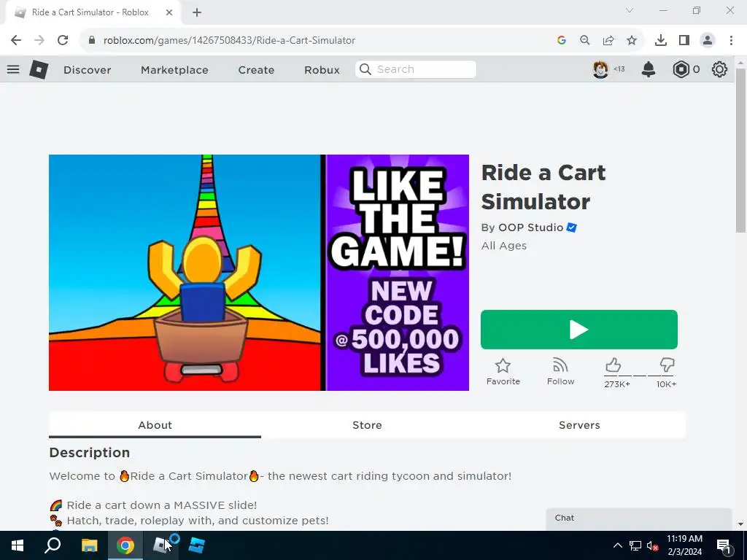View site information via the lock icon
Image resolution: width=747 pixels, height=560 pixels.
pos(91,41)
